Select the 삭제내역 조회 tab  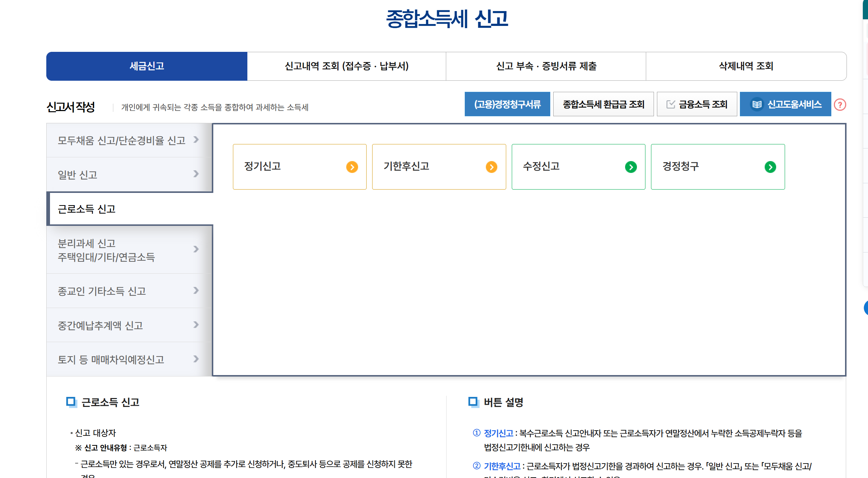point(746,66)
